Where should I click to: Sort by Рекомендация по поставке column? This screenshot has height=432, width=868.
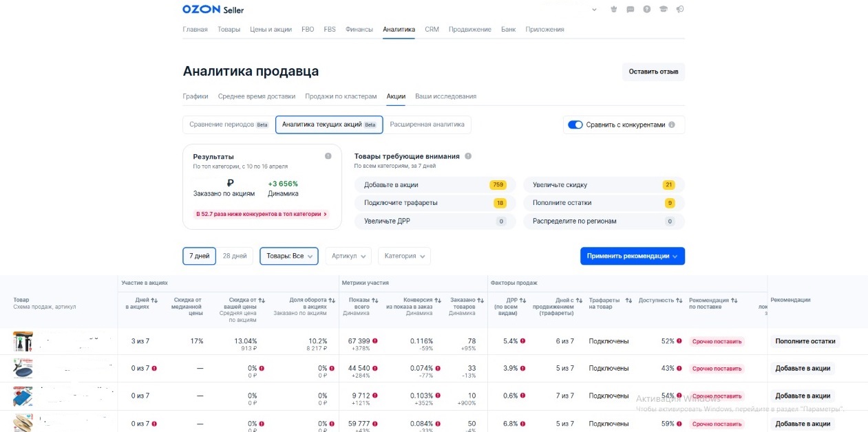pyautogui.click(x=734, y=301)
